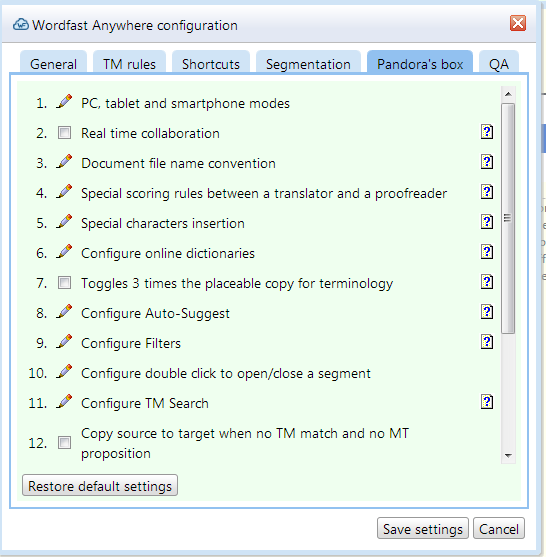Toggle the placeable copy for terminology checkbox

coord(64,283)
